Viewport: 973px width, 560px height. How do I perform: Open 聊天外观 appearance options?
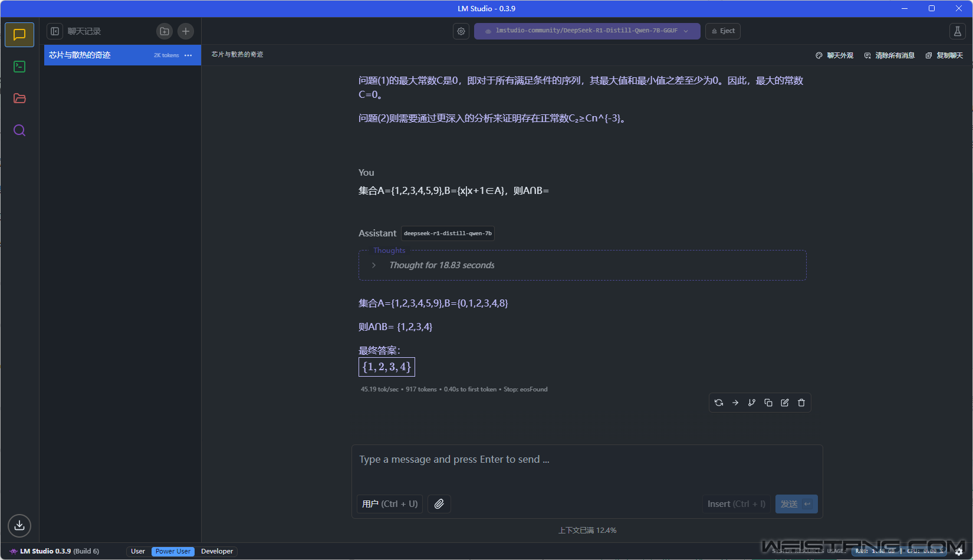click(834, 55)
